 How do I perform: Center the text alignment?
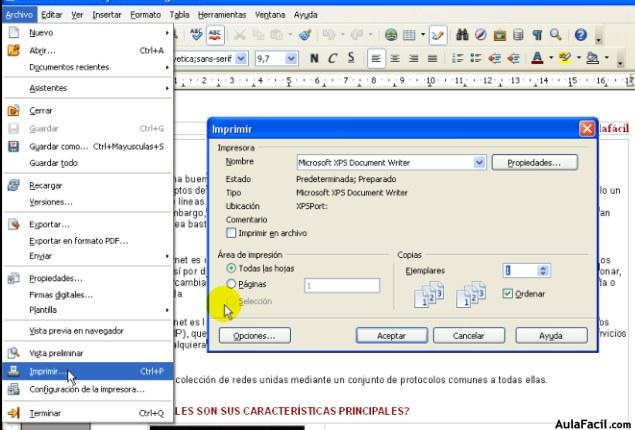(x=395, y=59)
